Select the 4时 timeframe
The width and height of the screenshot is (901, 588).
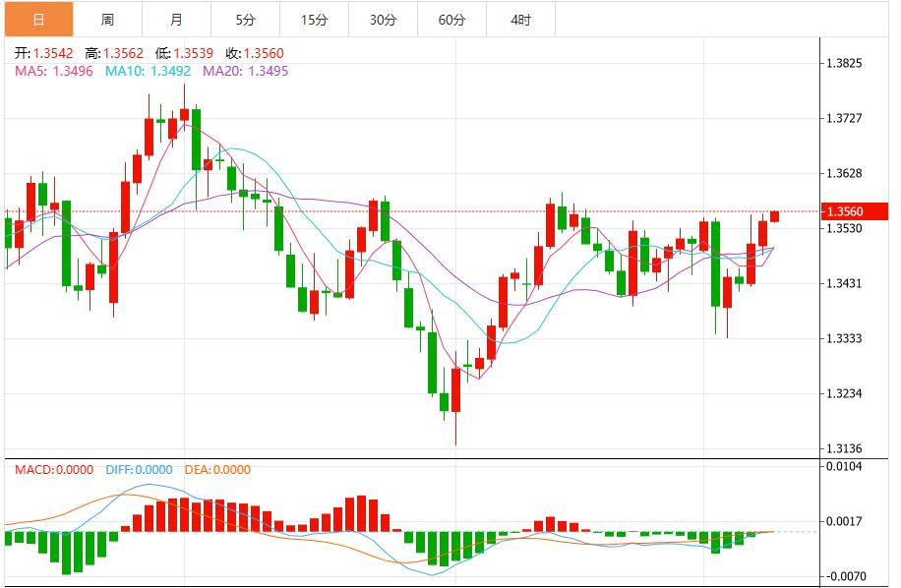519,17
